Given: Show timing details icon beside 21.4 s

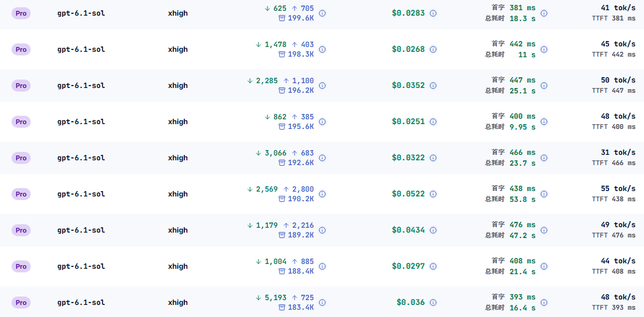Looking at the screenshot, I should tap(544, 266).
